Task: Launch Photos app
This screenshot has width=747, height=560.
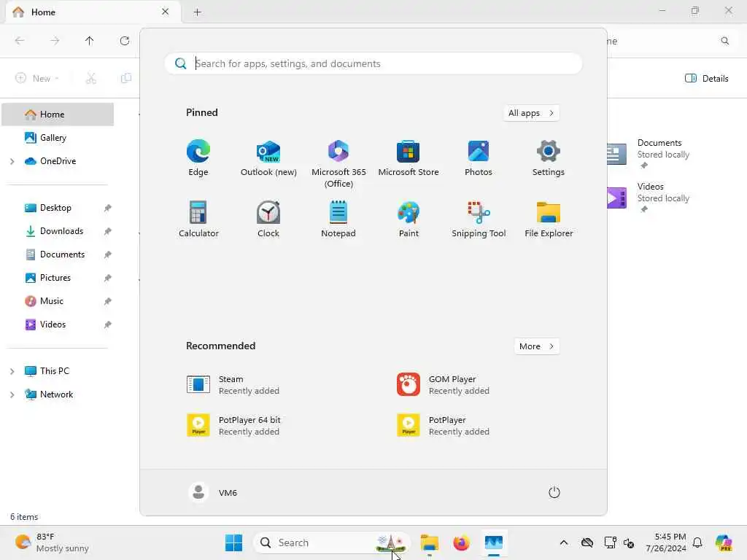Action: 479,158
